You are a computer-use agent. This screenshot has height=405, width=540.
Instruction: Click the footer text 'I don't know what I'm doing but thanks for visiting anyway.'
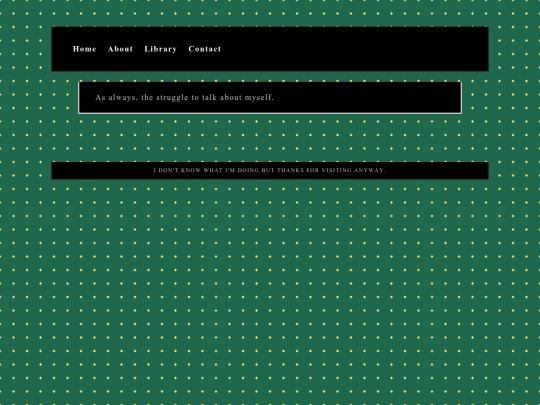point(269,170)
